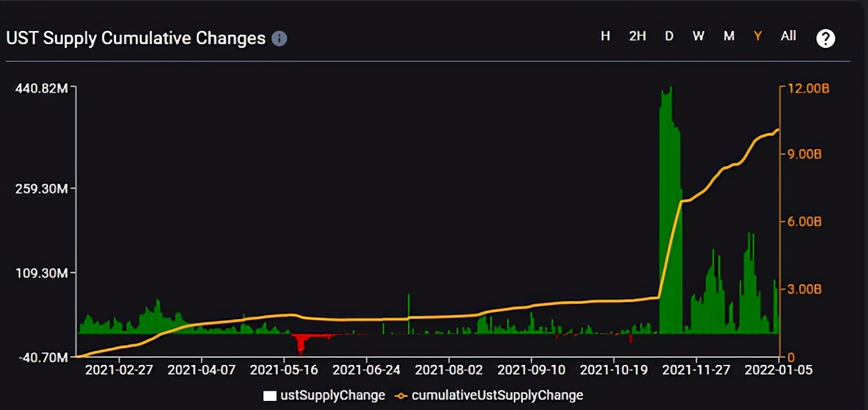Click the 2022-01-05 date label on x-axis

tap(778, 370)
